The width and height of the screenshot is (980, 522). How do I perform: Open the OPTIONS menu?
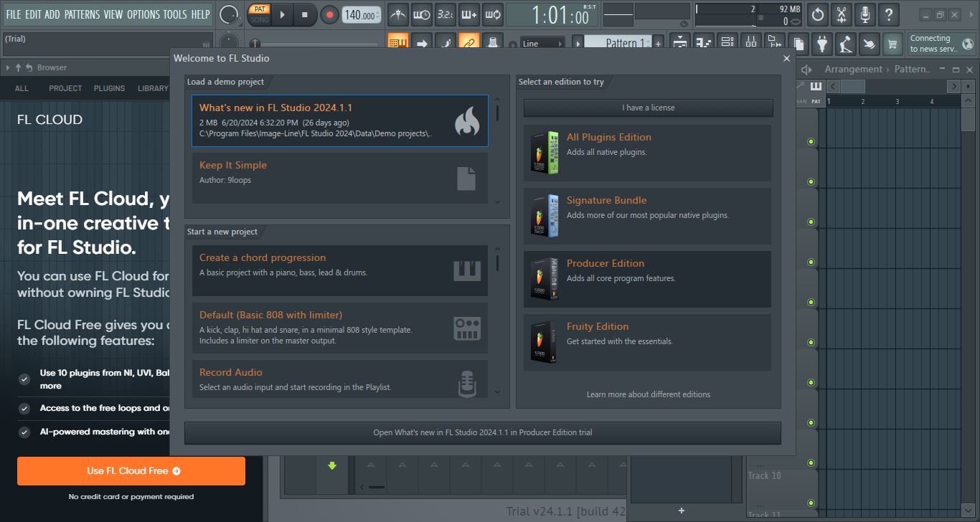point(143,14)
